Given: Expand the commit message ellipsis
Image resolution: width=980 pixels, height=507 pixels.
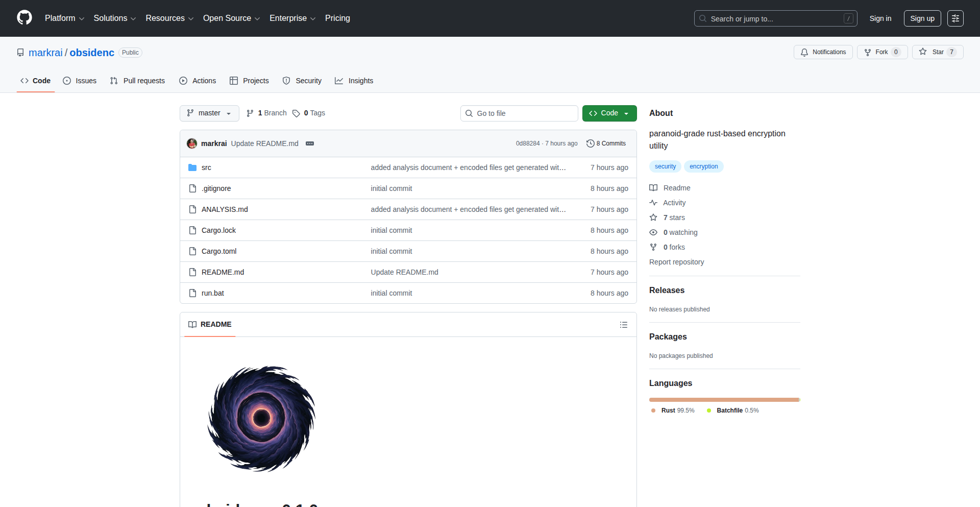Looking at the screenshot, I should (310, 143).
